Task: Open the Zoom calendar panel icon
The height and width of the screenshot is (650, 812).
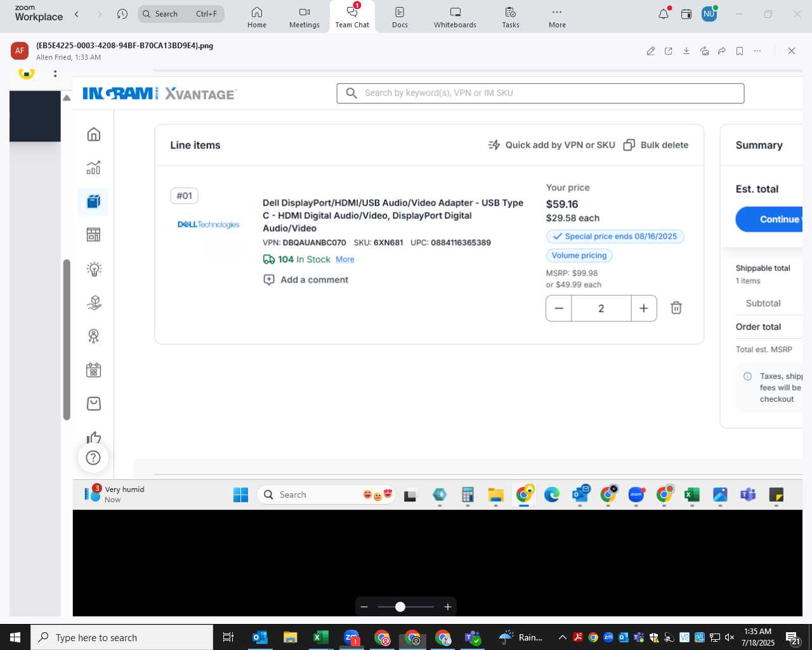Action: (686, 14)
